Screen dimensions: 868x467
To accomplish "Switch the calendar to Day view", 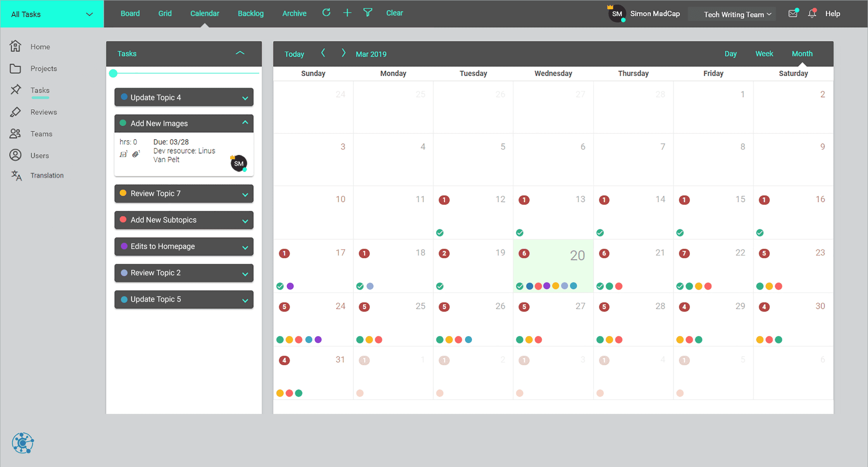I will tap(730, 53).
